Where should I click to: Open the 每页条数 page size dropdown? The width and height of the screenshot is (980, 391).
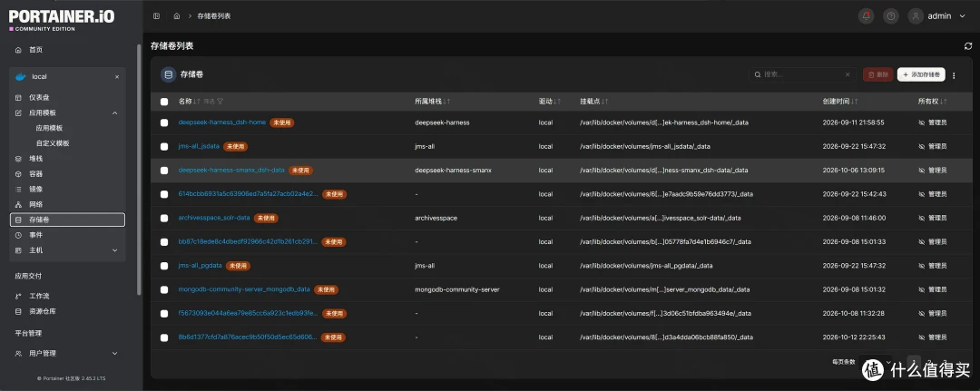coord(877,362)
